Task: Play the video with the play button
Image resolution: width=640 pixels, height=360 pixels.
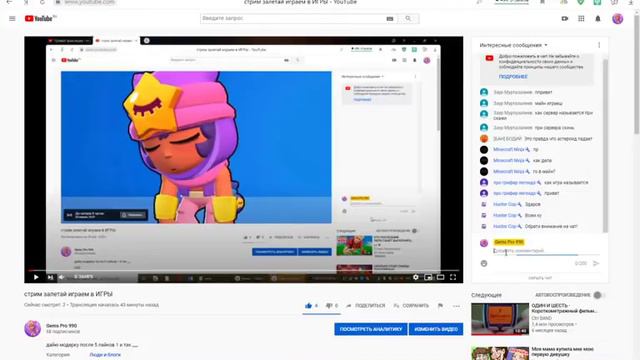Action: pos(36,277)
